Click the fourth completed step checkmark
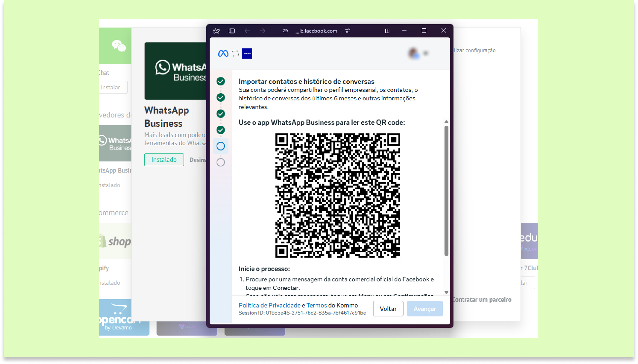The height and width of the screenshot is (364, 638). coord(220,130)
